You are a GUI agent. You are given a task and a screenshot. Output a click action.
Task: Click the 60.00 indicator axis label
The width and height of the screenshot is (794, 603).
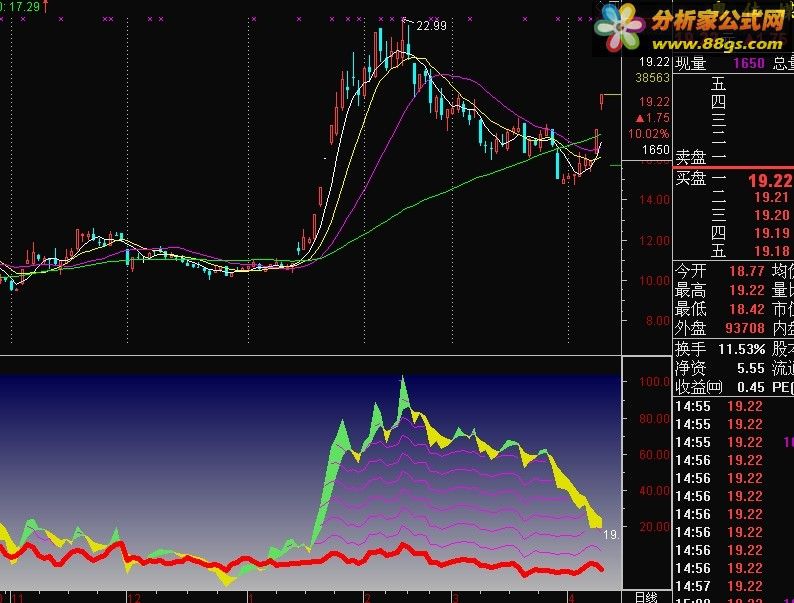(x=655, y=455)
